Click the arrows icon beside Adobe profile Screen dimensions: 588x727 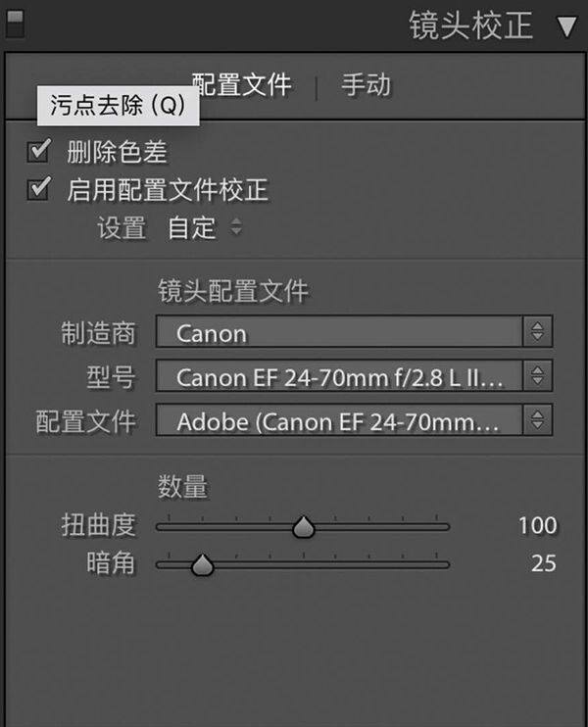point(537,420)
